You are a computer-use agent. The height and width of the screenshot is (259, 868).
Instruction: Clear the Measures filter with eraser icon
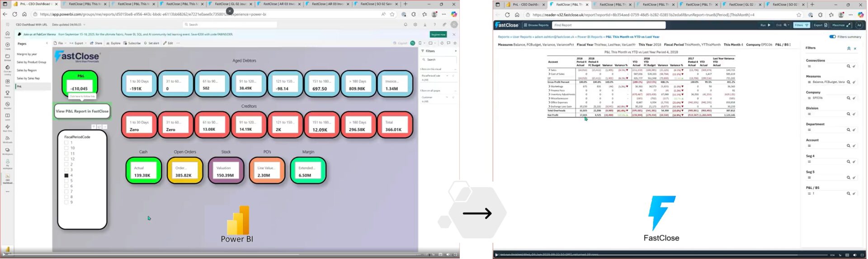point(854,82)
